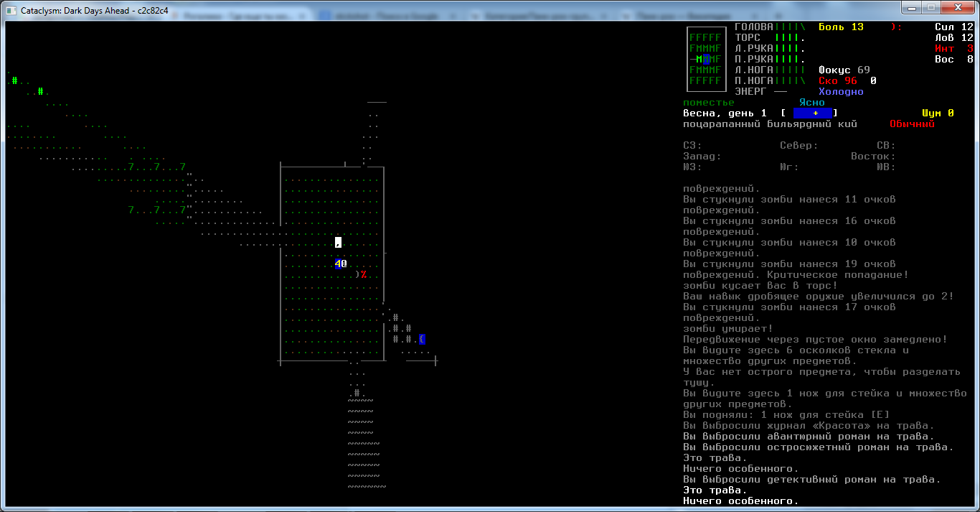Screen dimensions: 980x512
Task: Click the остросюжетный роман log line
Action: tap(819, 447)
